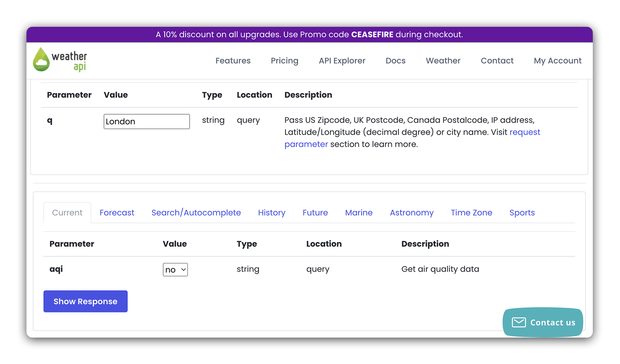The height and width of the screenshot is (364, 620).
Task: Go to the Pricing page
Action: [x=284, y=61]
